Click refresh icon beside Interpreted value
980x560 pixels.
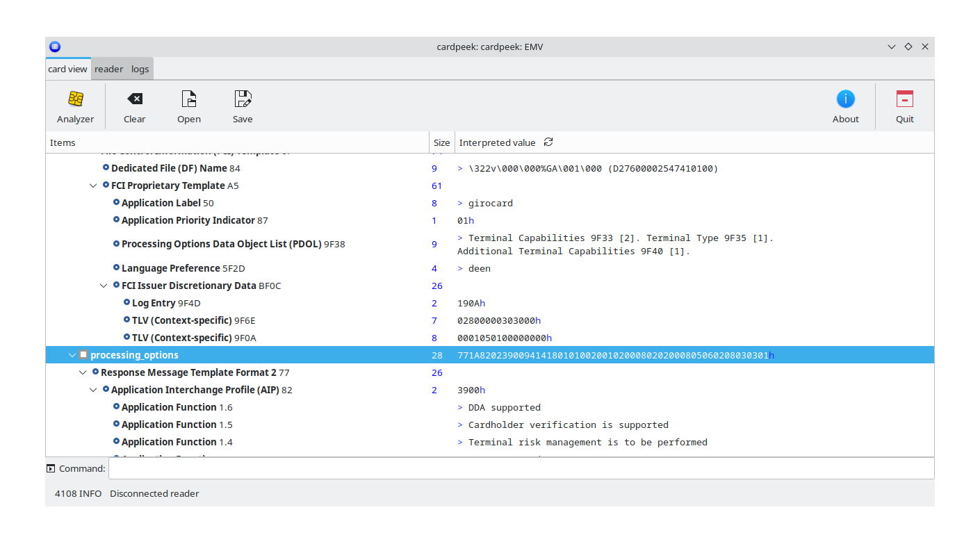pyautogui.click(x=548, y=142)
